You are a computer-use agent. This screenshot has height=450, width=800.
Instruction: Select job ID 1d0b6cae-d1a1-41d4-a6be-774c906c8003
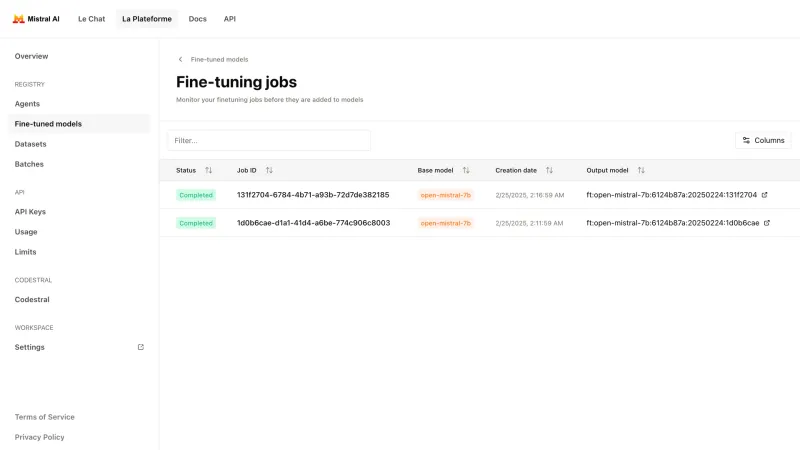tap(313, 223)
